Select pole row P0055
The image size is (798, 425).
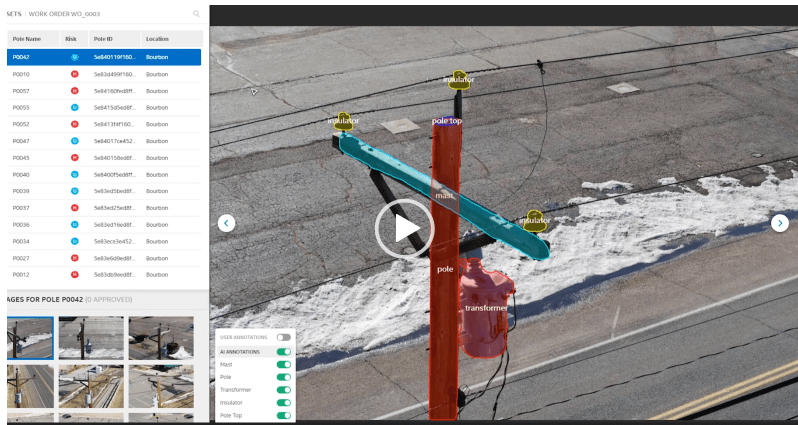pyautogui.click(x=104, y=107)
